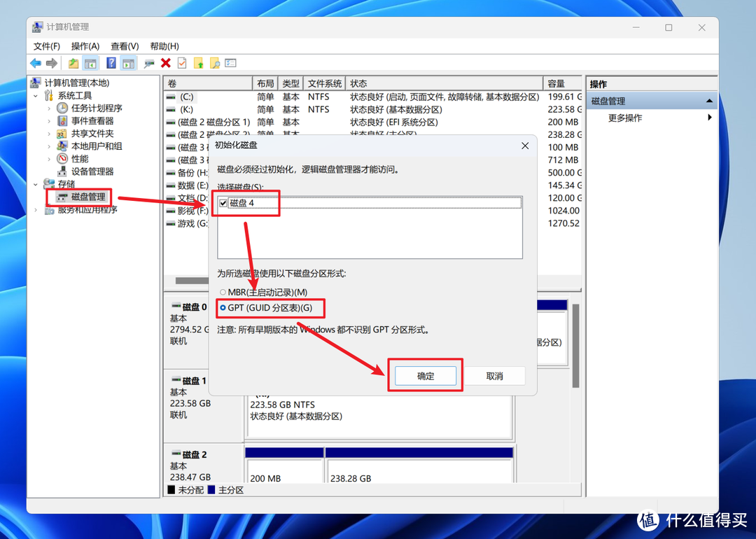Click the blue Help question-mark toolbar icon
This screenshot has width=756, height=539.
111,63
